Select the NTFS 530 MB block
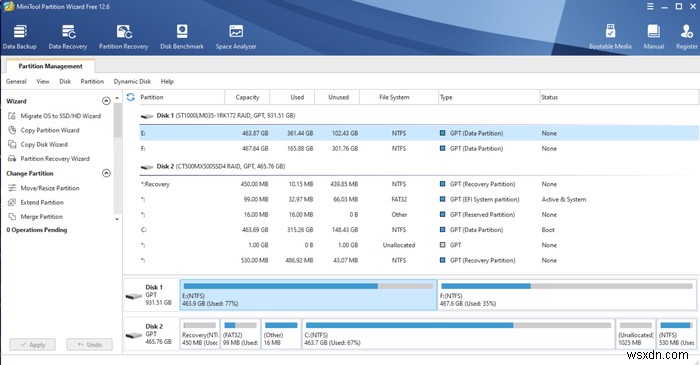 [676, 334]
